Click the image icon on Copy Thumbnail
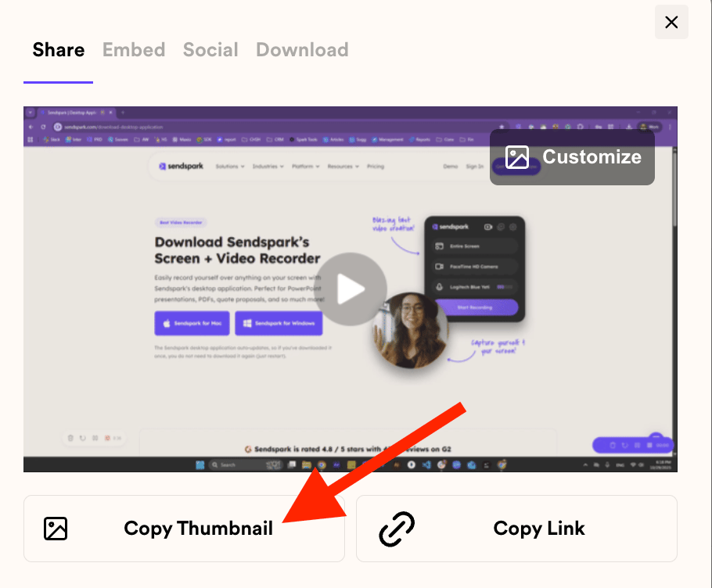The height and width of the screenshot is (588, 712). (x=56, y=529)
